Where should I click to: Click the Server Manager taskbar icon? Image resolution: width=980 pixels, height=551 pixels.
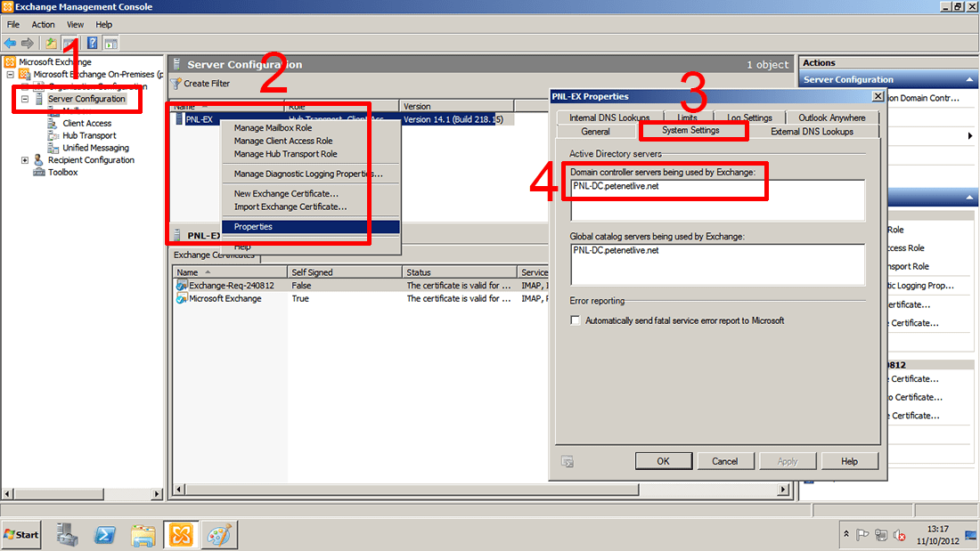point(68,534)
